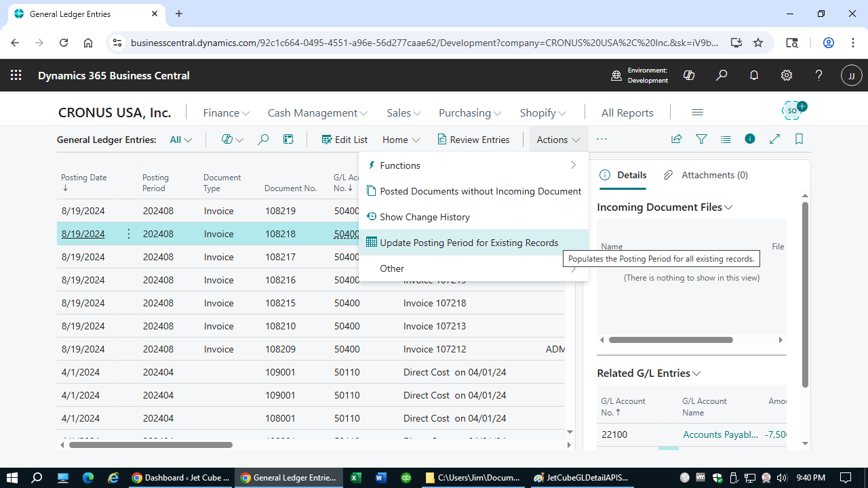The height and width of the screenshot is (488, 868).
Task: Expand the Shopify menu
Action: coord(543,113)
